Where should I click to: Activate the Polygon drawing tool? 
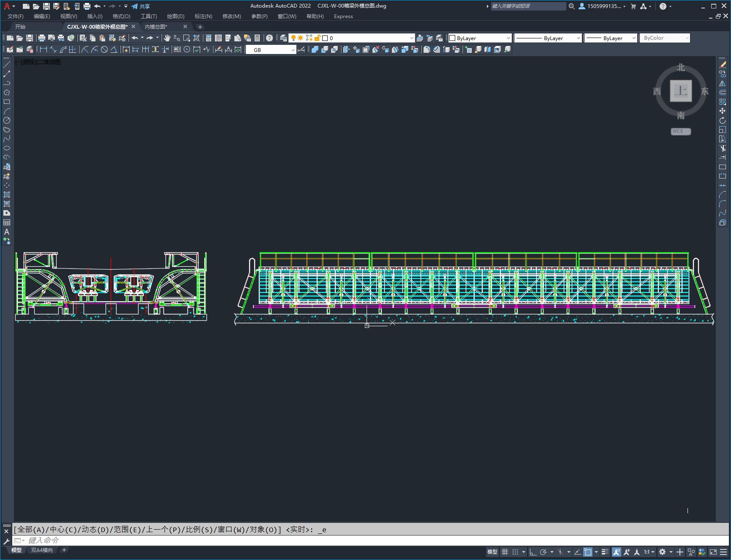pyautogui.click(x=7, y=92)
